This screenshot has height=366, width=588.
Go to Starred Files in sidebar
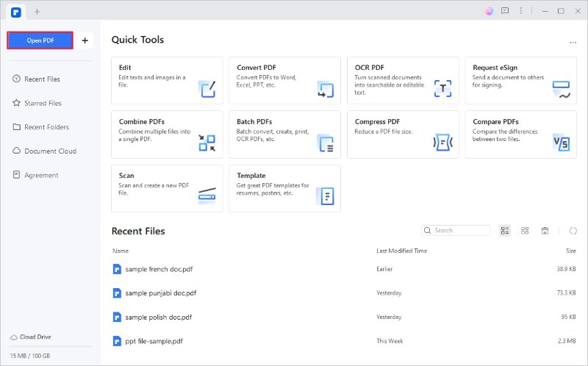(44, 104)
